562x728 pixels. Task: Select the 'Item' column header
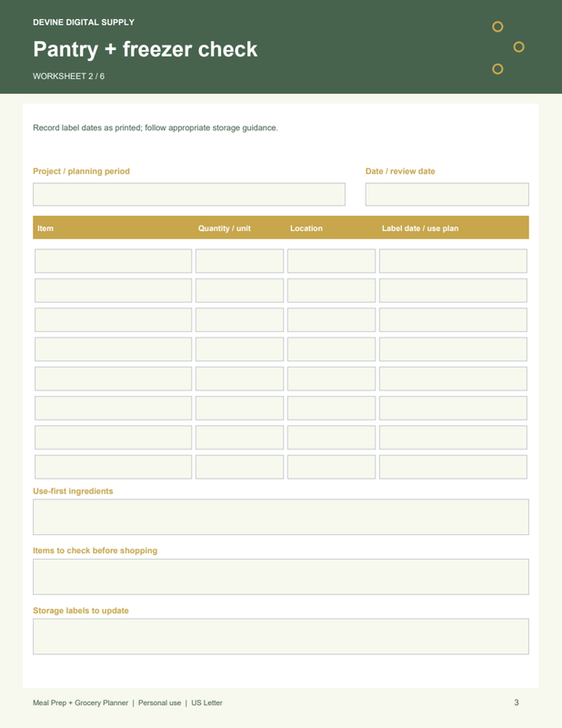[x=45, y=228]
